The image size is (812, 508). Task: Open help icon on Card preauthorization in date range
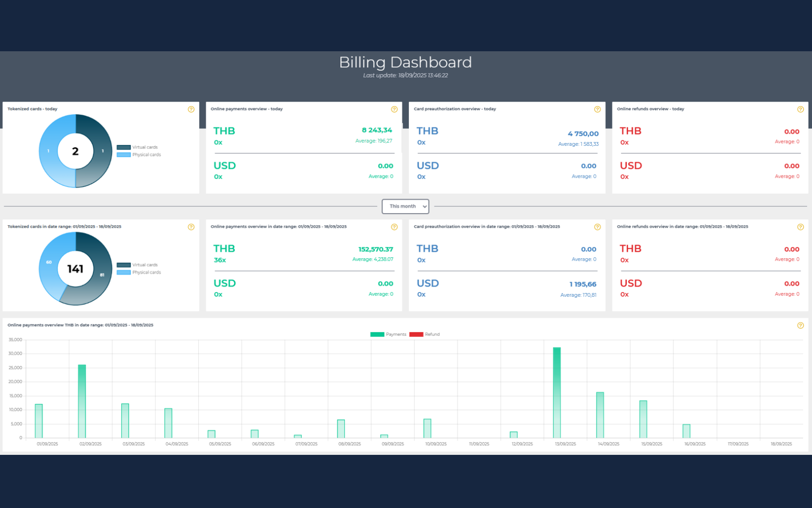click(x=597, y=227)
